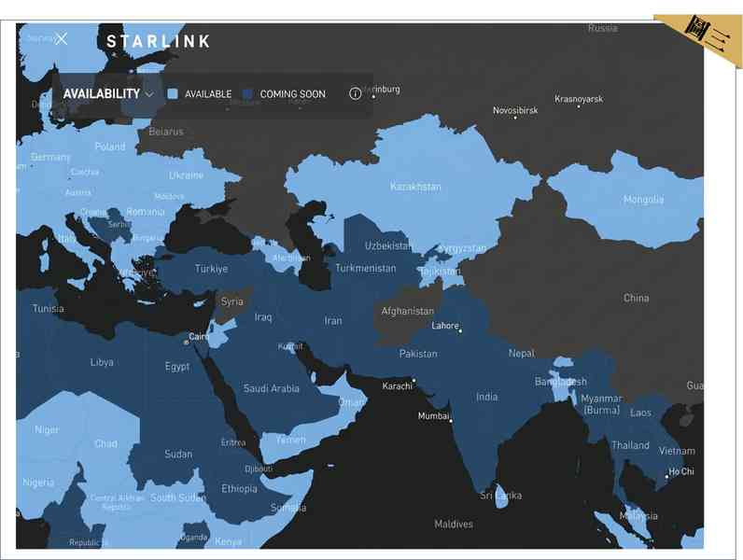
Task: Click the chevron next to AVAILABILITY
Action: (149, 94)
